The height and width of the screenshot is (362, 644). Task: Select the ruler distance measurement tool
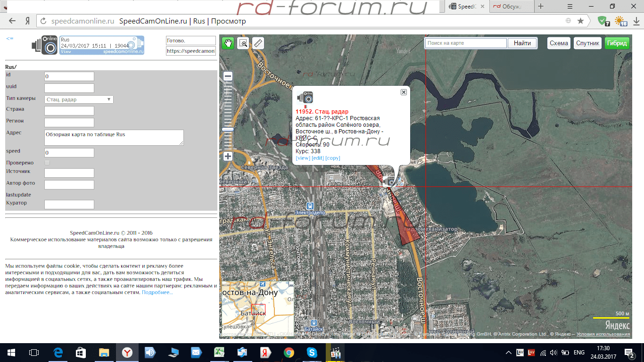(258, 43)
